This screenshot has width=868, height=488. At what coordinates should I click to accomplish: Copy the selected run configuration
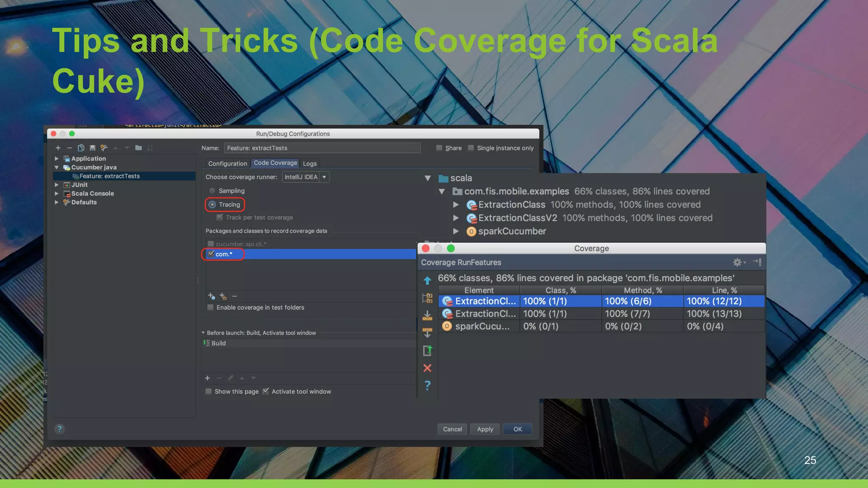click(81, 148)
